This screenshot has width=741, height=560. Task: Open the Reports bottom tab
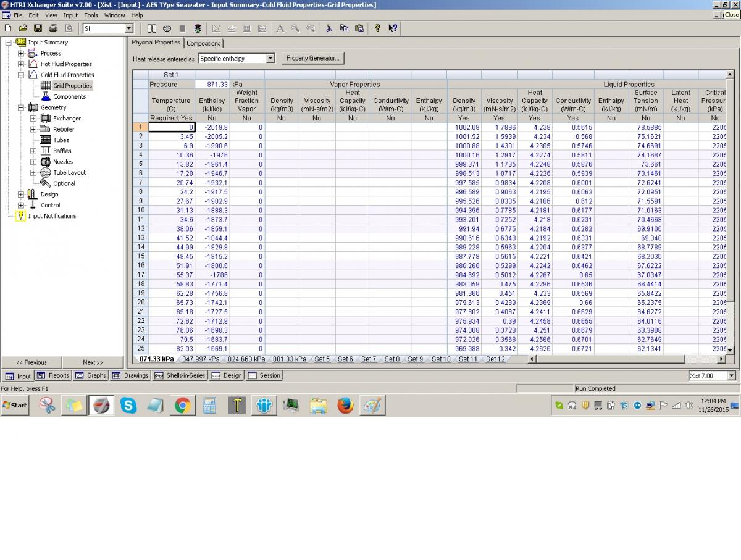(x=54, y=375)
